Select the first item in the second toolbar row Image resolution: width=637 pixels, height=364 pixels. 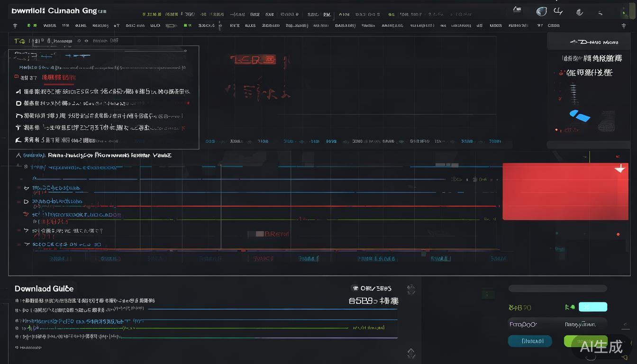(x=49, y=26)
